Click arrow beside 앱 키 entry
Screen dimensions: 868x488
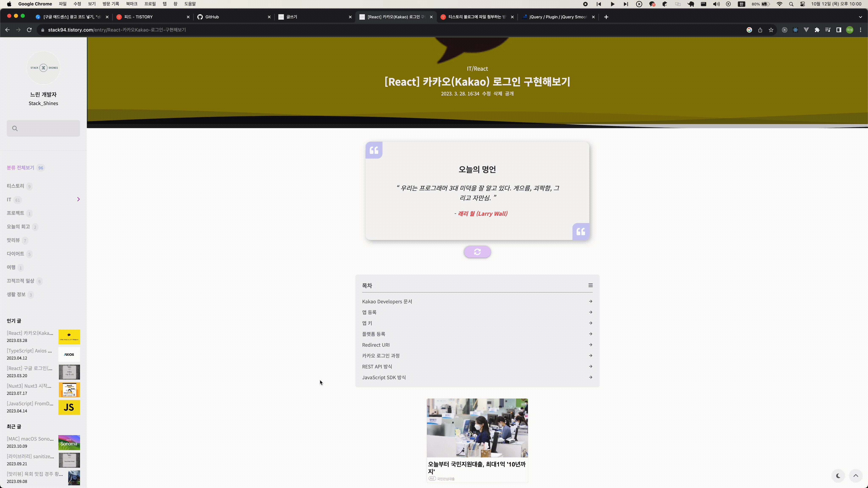pos(590,323)
